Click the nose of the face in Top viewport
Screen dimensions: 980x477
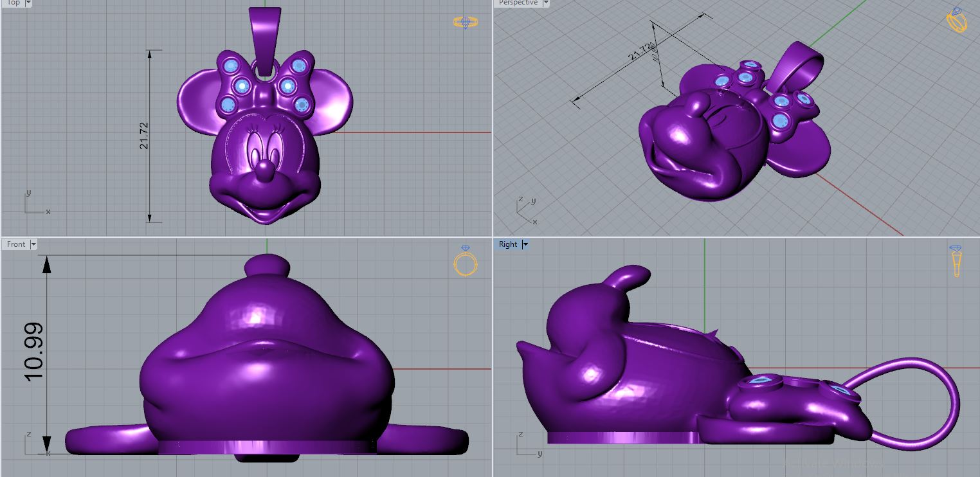[264, 170]
